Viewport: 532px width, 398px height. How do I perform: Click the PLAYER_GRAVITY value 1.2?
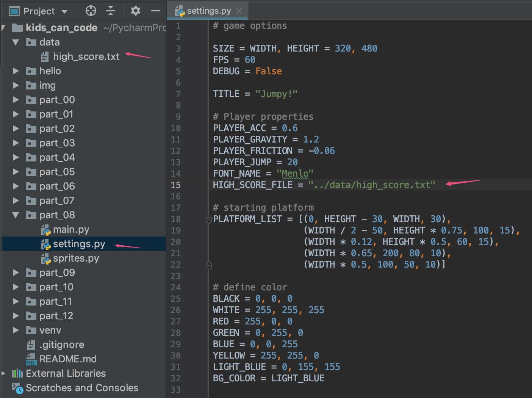(311, 139)
